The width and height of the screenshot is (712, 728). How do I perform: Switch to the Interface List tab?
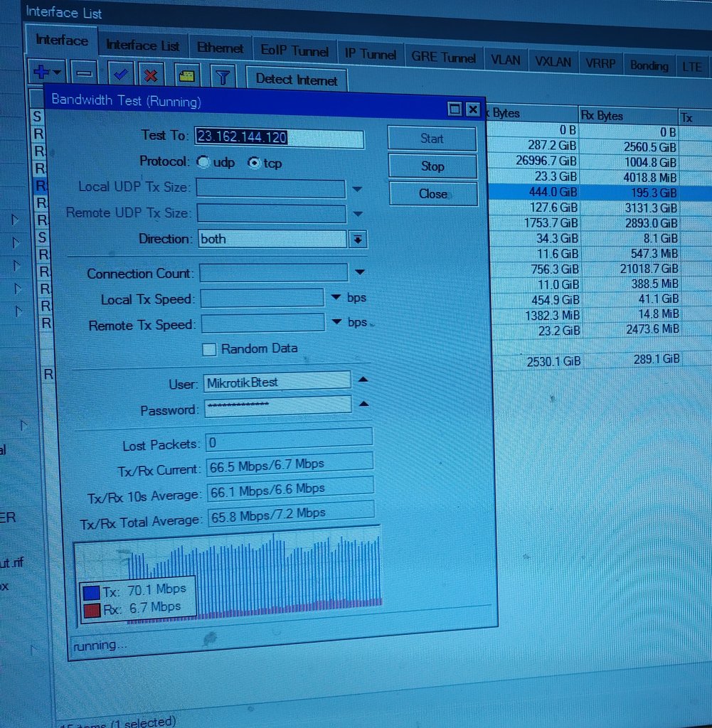(142, 45)
